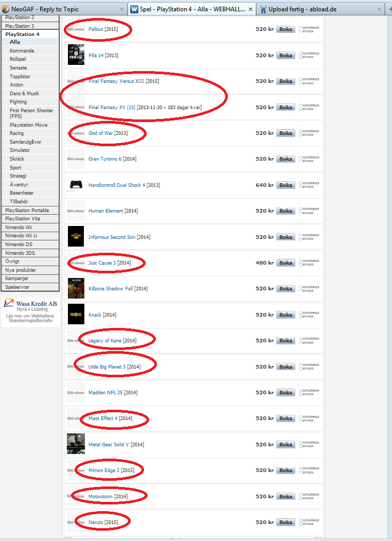
Task: Click Boka for Handkontroll Dual Shock 4
Action: point(286,185)
